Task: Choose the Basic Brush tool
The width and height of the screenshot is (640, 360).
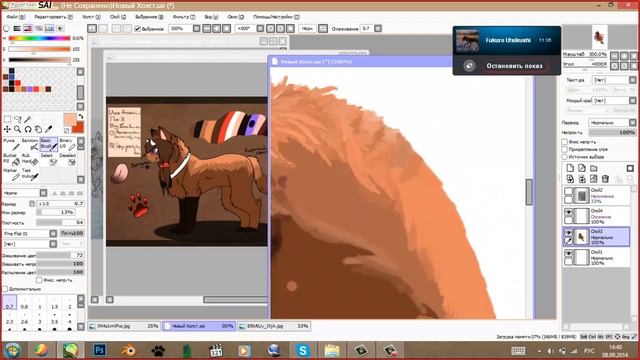Action: (49, 144)
